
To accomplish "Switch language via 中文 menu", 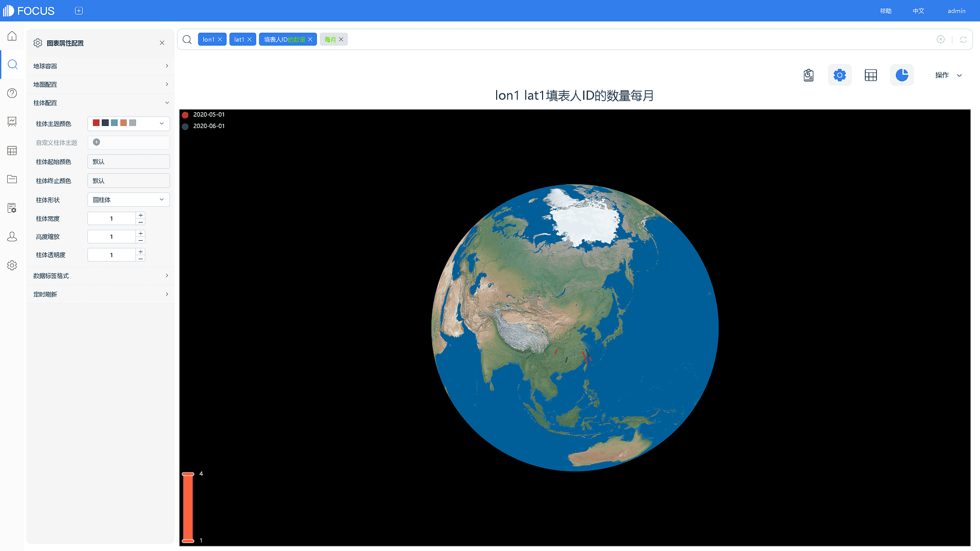I will pyautogui.click(x=918, y=11).
